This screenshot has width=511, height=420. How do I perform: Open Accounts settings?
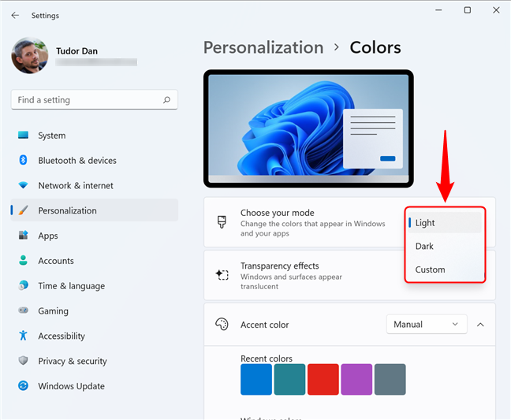point(95,261)
